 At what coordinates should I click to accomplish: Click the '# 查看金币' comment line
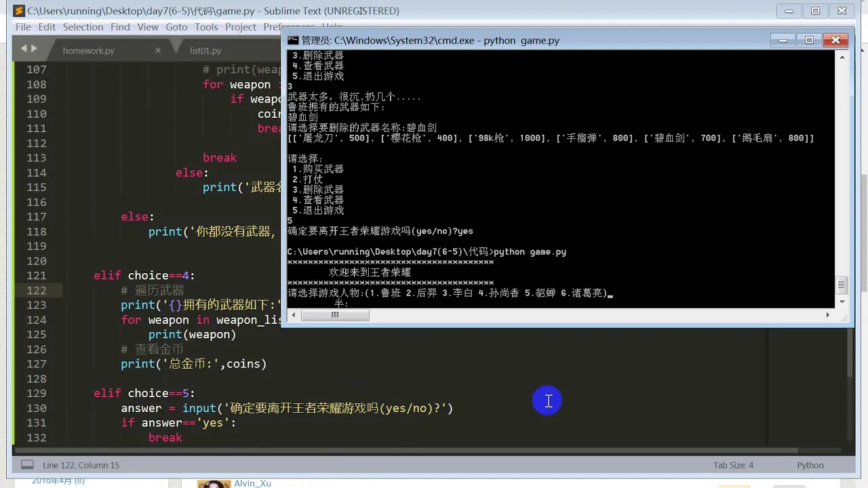tap(153, 349)
